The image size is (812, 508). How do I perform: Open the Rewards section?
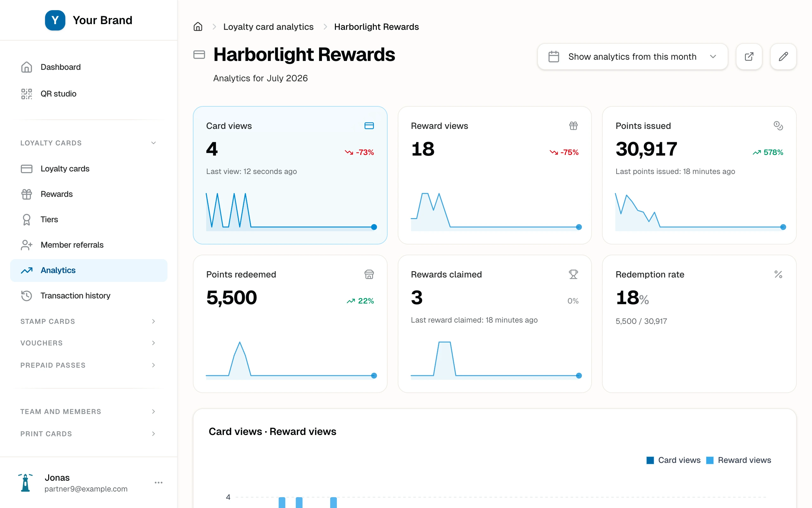coord(88,194)
